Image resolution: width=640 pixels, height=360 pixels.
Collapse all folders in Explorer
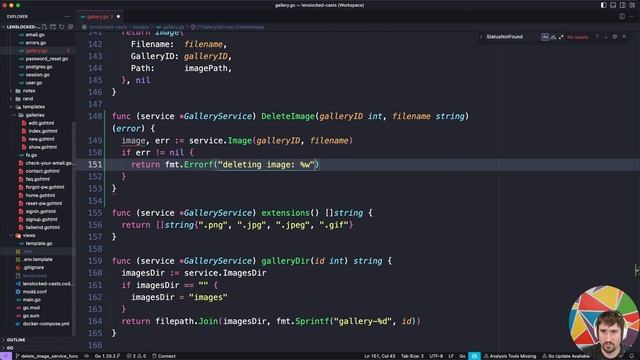coord(70,27)
